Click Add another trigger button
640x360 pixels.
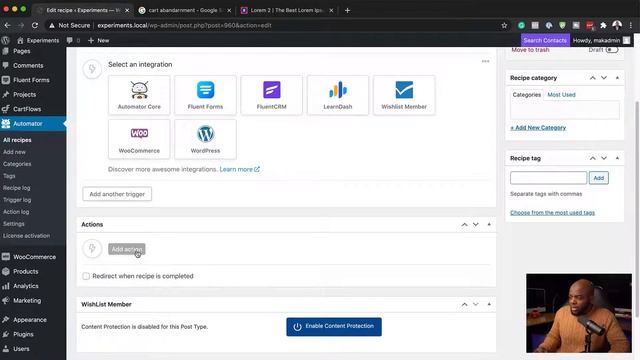pyautogui.click(x=117, y=194)
